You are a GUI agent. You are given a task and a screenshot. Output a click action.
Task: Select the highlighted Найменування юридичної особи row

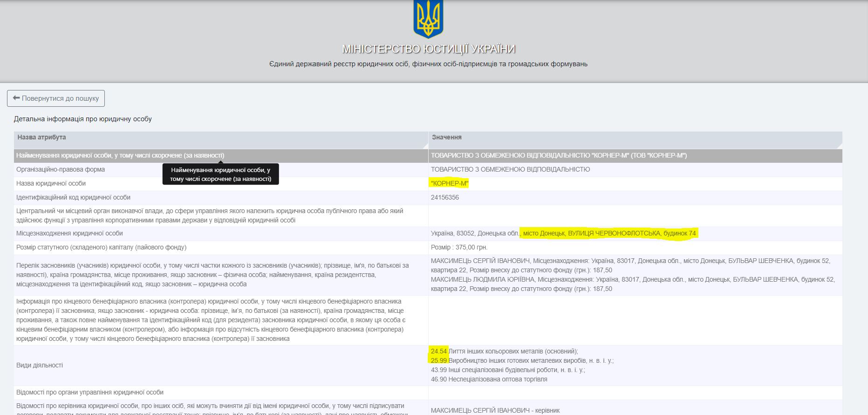(x=120, y=156)
